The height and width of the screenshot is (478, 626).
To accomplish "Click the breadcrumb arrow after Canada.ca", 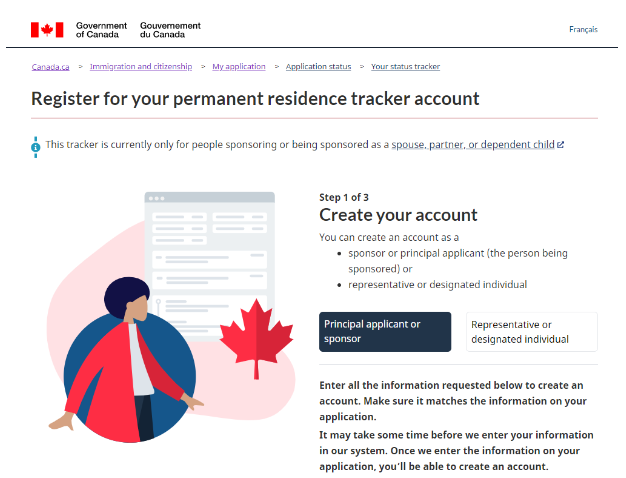I will point(80,67).
